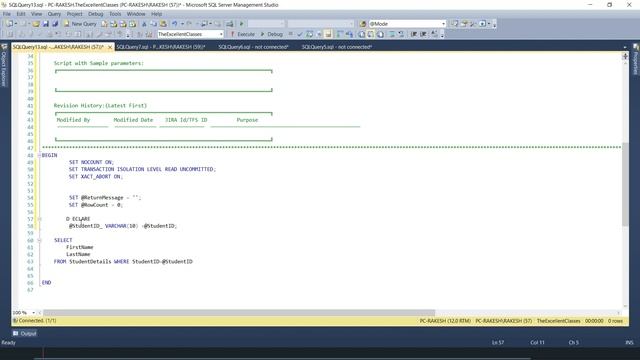Click the horizontal scrollbar thumb in editor
640x360 pixels.
(x=239, y=313)
